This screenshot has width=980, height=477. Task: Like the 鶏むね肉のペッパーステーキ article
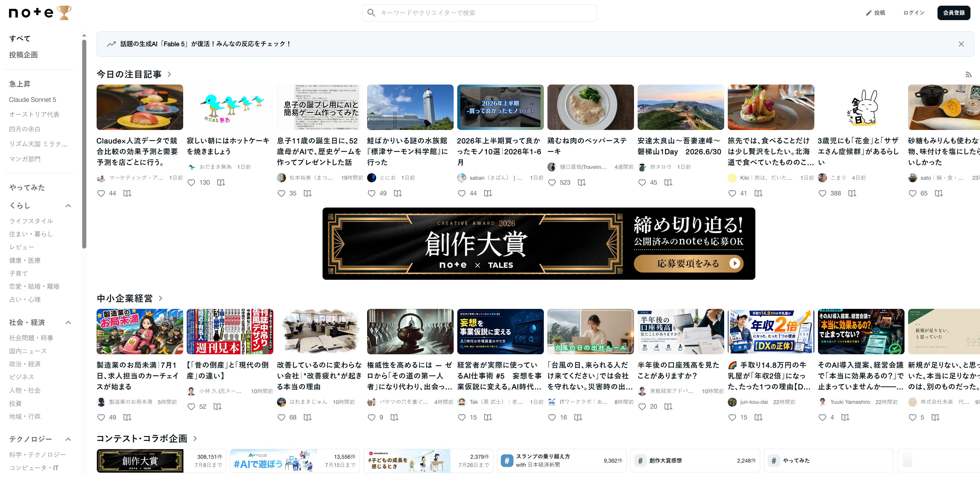552,183
